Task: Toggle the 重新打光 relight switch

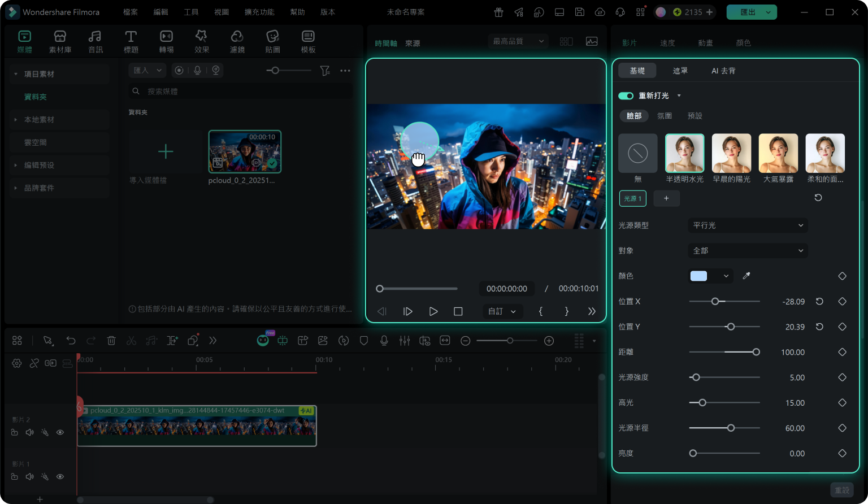Action: [626, 96]
